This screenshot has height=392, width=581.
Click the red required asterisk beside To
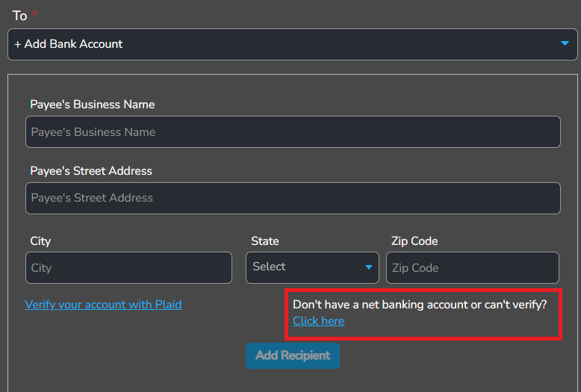[34, 14]
